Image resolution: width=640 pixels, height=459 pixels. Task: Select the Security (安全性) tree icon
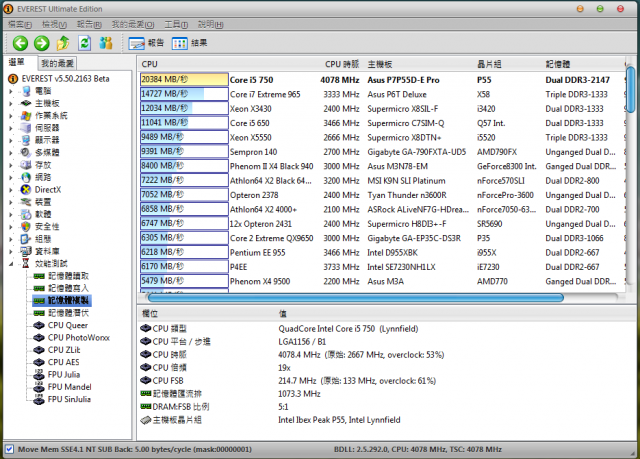[x=26, y=226]
